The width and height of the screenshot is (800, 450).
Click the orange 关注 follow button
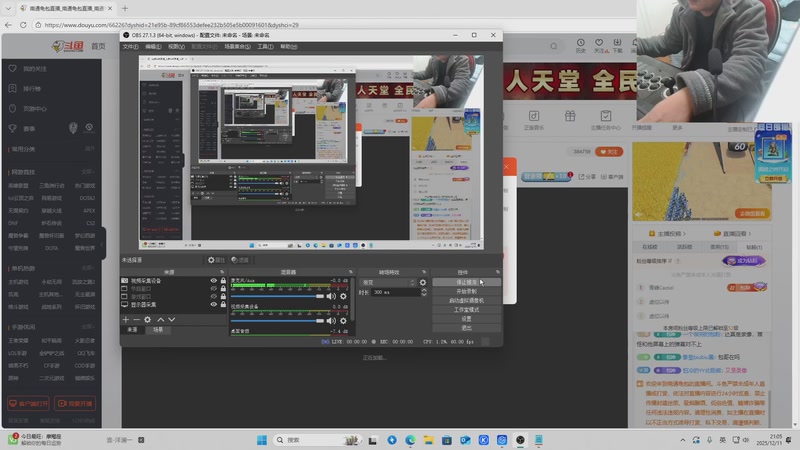tap(609, 152)
